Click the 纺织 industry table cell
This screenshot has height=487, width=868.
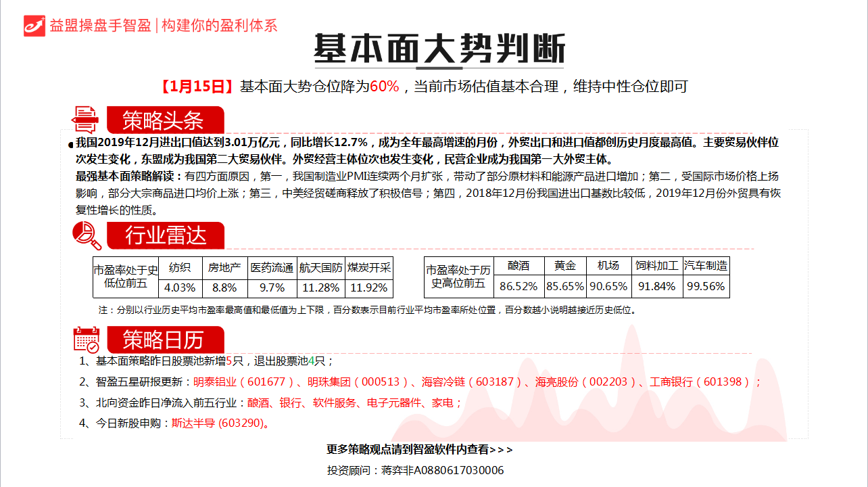click(180, 267)
